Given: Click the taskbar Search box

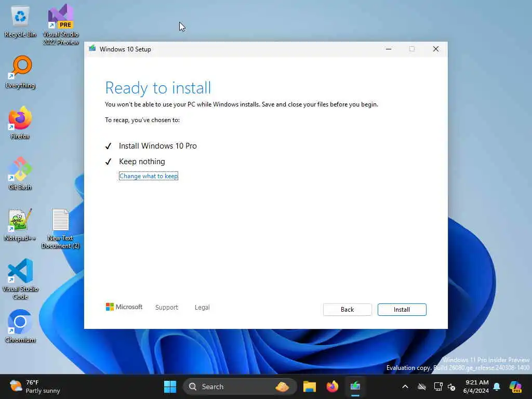Looking at the screenshot, I should coord(240,387).
